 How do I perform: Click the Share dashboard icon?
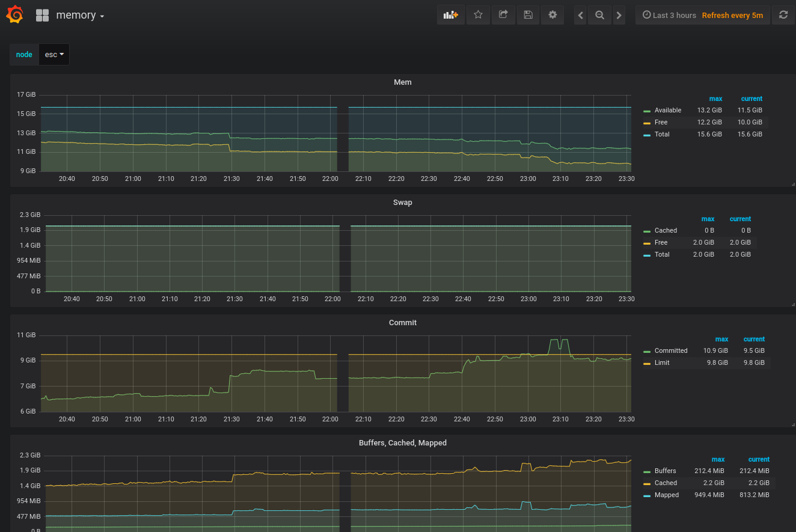pos(503,15)
